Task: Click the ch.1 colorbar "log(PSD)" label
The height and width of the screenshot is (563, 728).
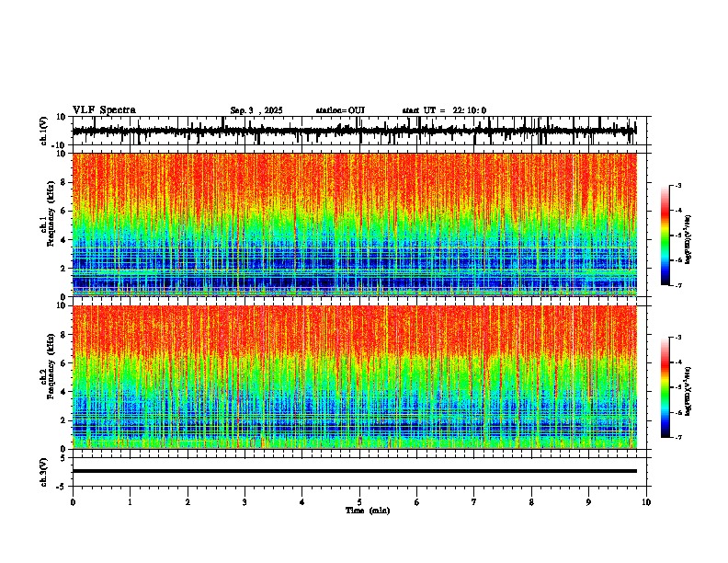Action: coord(688,239)
